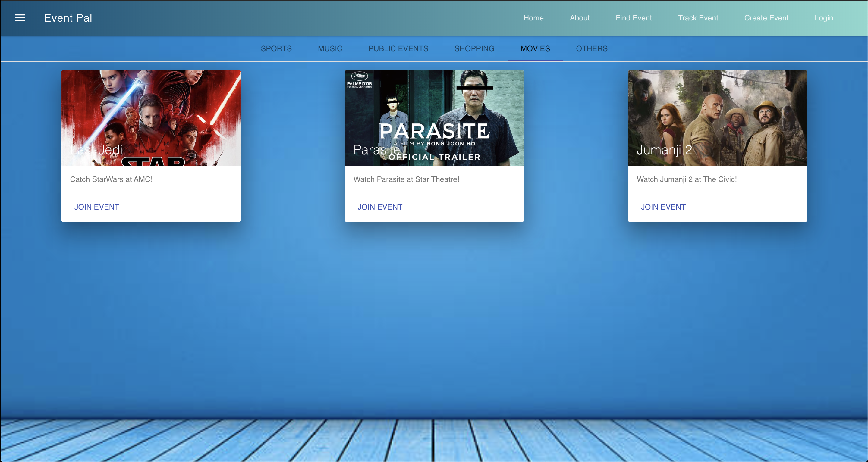Join the Jumanji 2 event
Viewport: 868px width, 462px height.
click(663, 207)
